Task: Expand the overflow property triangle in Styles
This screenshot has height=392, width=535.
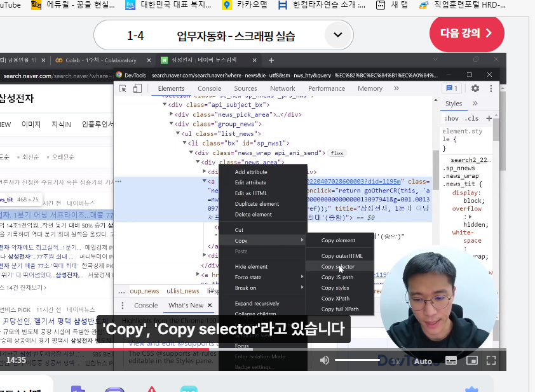Action: [x=470, y=217]
